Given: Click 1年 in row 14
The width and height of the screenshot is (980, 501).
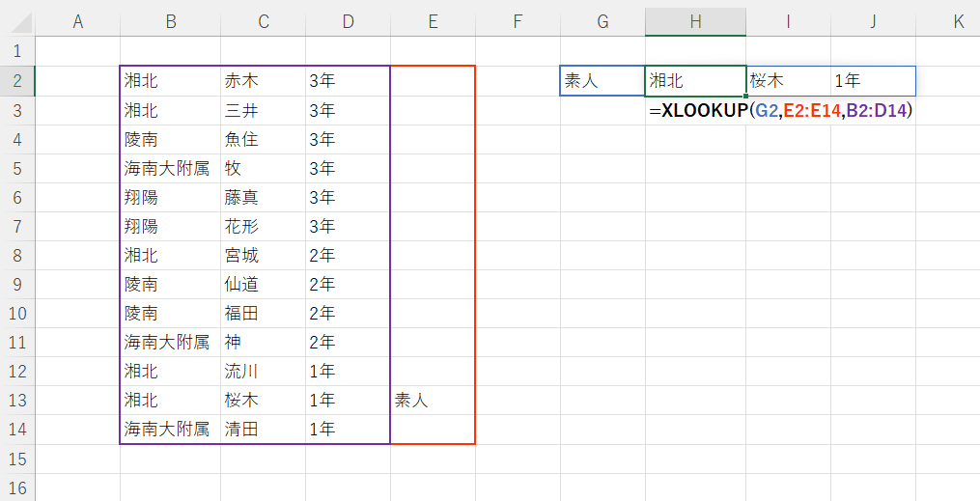Looking at the screenshot, I should [x=322, y=430].
